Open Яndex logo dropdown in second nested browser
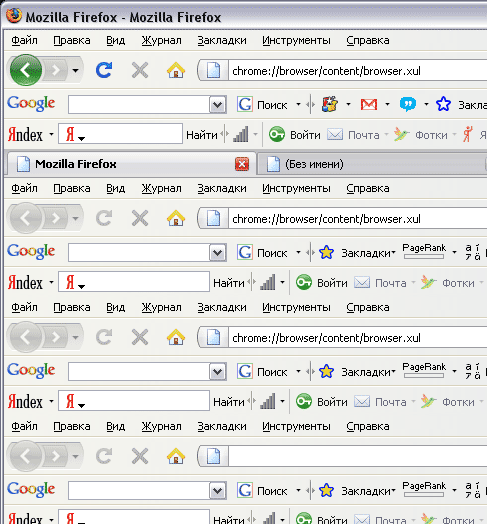487x524 pixels. 51,401
